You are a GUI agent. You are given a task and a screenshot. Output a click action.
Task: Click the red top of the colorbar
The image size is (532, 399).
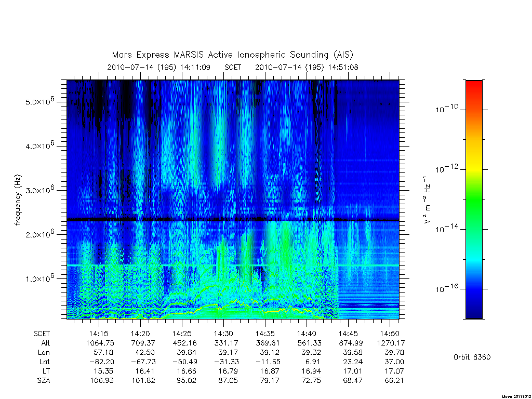(x=474, y=87)
